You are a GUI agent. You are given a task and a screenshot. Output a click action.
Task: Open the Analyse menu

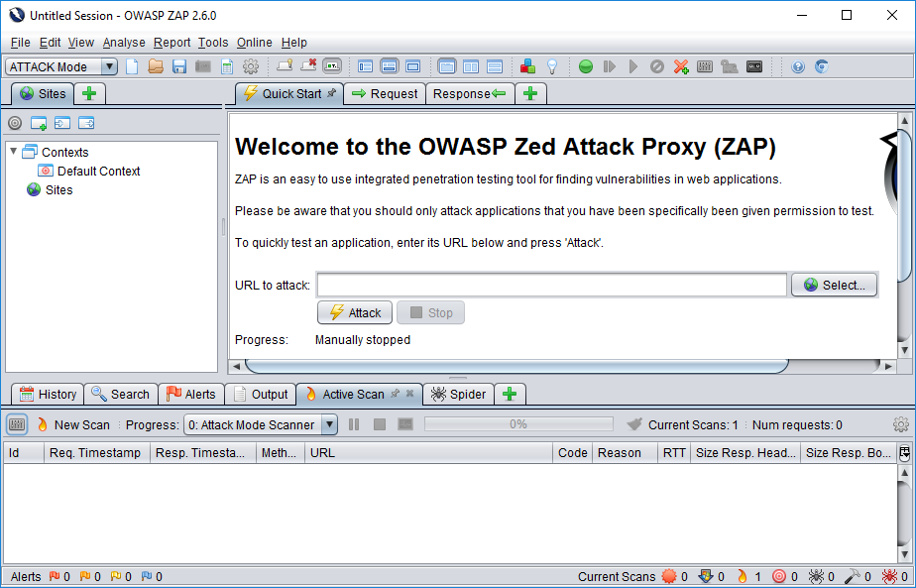click(x=124, y=42)
